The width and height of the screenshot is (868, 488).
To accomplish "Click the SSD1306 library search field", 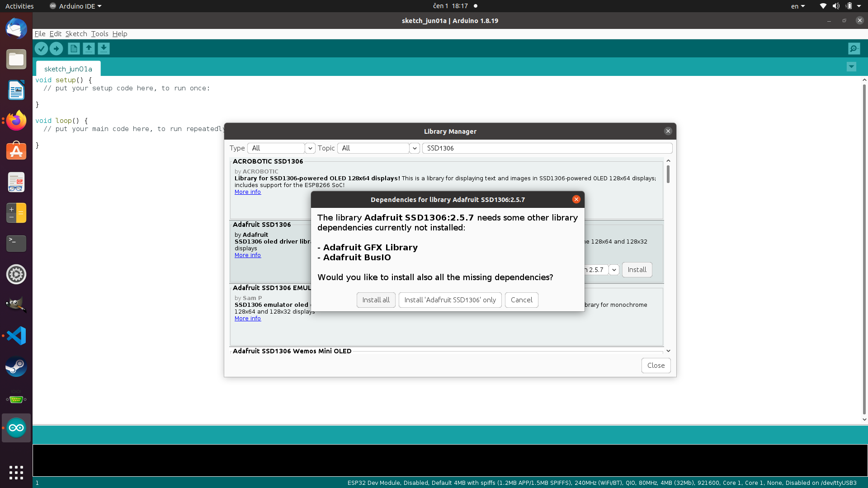I will coord(547,148).
